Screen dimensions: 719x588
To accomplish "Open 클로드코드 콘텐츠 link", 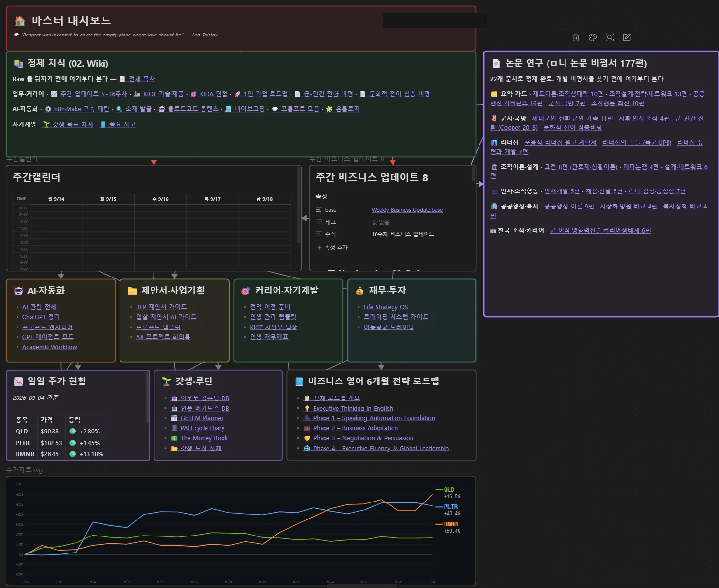I will pos(193,109).
